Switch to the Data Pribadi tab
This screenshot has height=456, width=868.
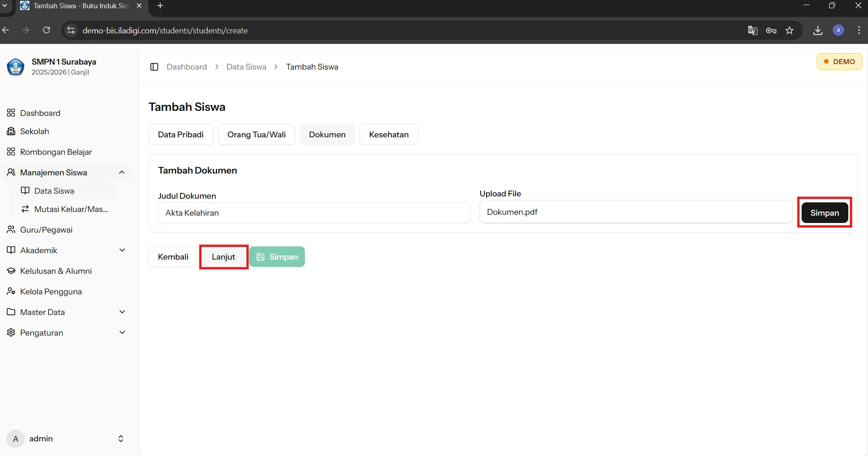[181, 135]
